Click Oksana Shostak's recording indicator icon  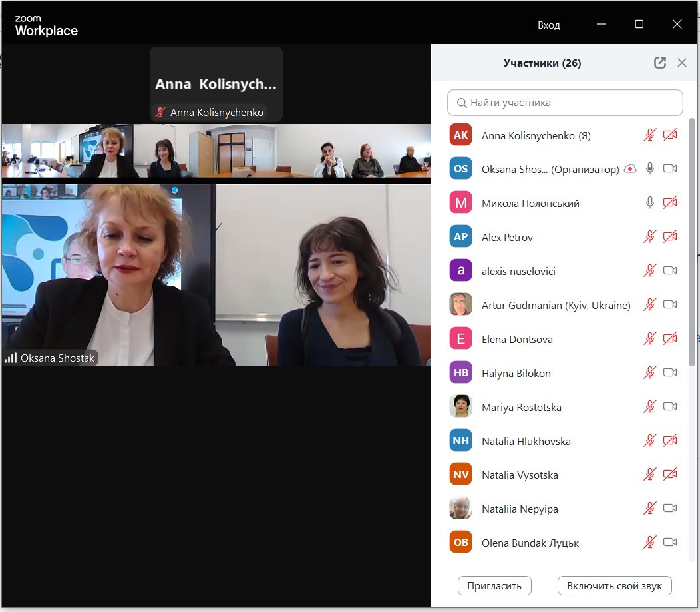point(630,169)
